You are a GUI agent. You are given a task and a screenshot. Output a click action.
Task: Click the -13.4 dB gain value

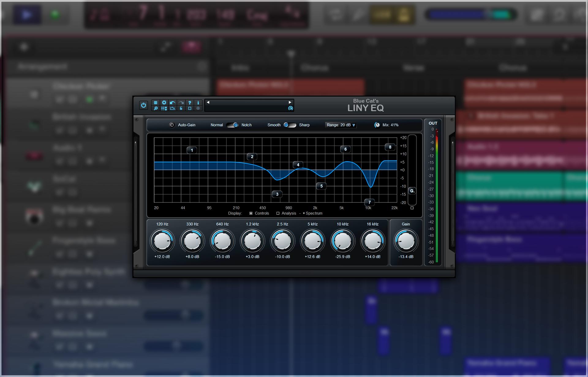point(406,257)
